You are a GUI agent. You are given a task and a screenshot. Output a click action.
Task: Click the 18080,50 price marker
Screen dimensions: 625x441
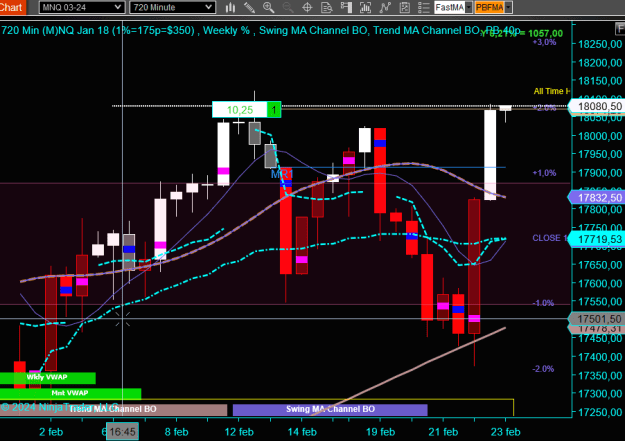tap(597, 106)
